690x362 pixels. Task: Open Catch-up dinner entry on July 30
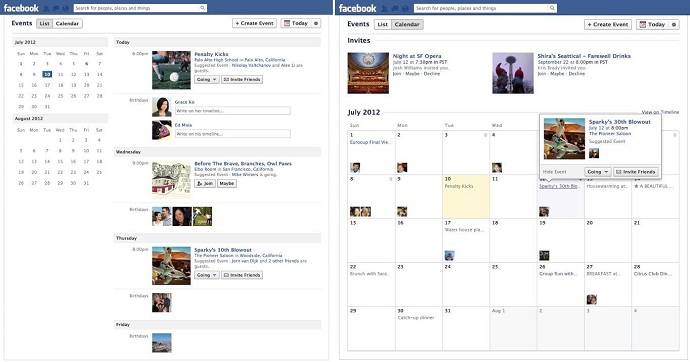pos(416,318)
